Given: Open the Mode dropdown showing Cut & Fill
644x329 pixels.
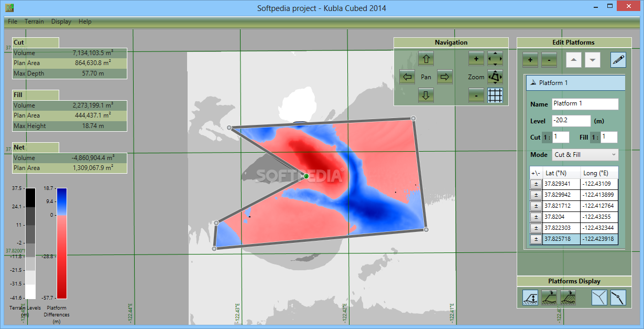Looking at the screenshot, I should click(x=585, y=155).
